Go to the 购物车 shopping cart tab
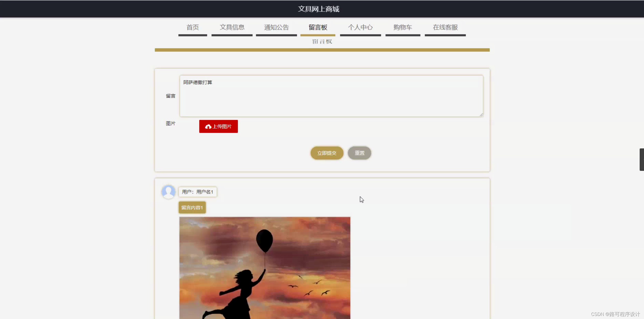The image size is (644, 319). 402,27
